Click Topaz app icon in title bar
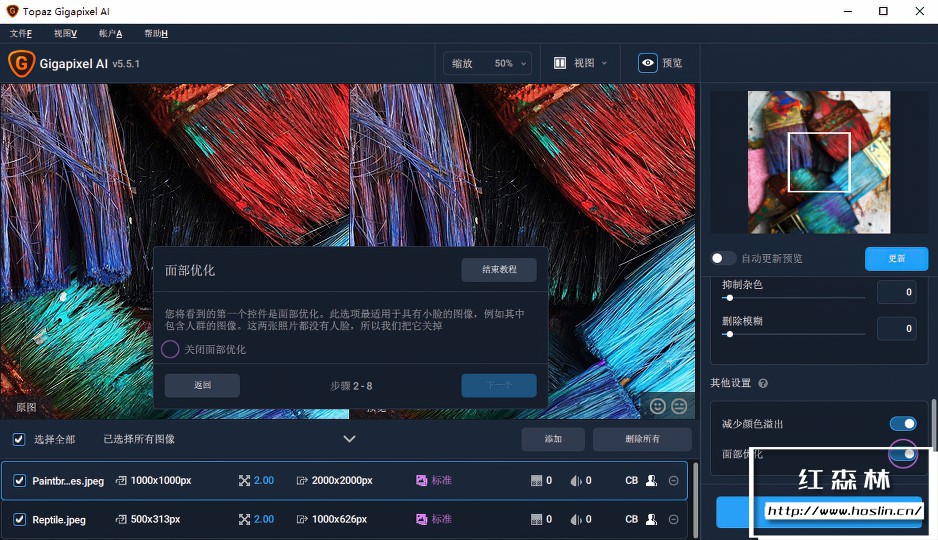 click(12, 11)
